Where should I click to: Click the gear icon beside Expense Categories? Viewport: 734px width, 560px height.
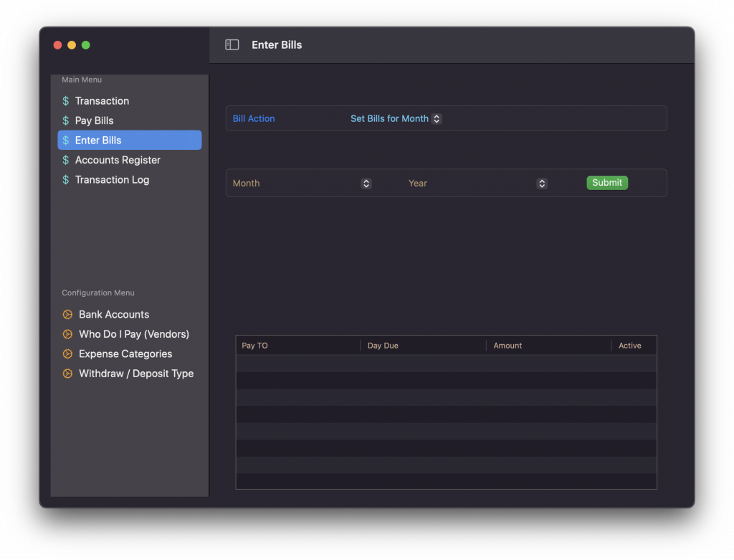67,354
